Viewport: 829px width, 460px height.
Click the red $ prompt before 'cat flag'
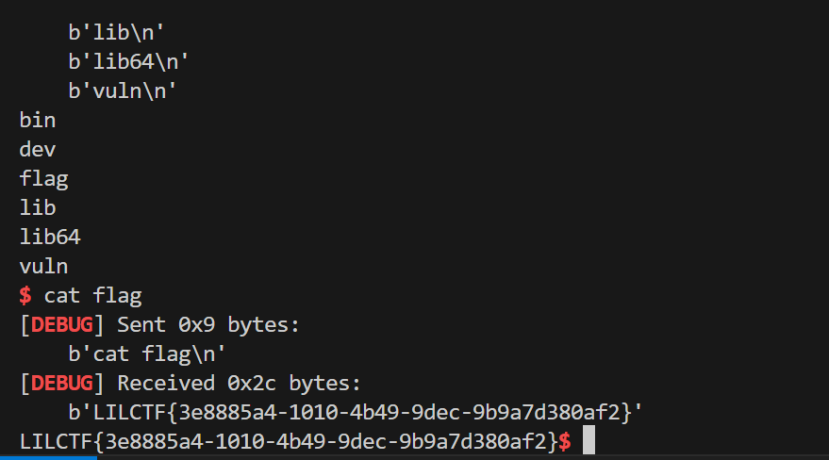point(25,295)
